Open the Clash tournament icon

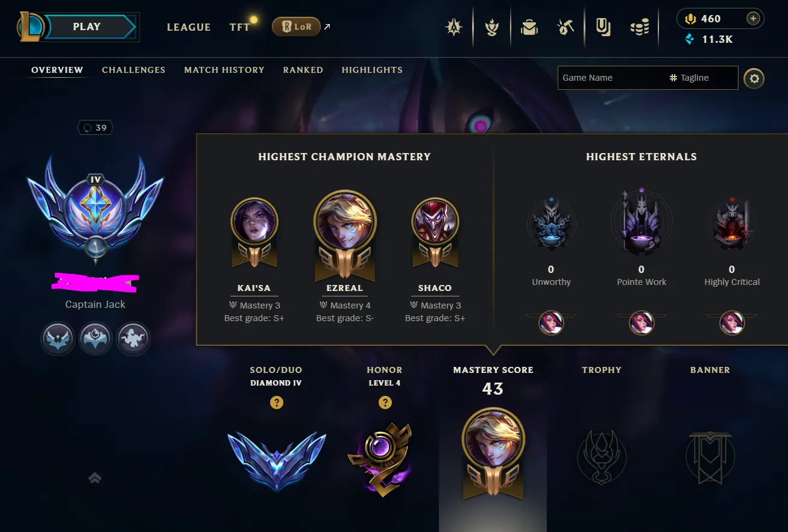tap(453, 27)
